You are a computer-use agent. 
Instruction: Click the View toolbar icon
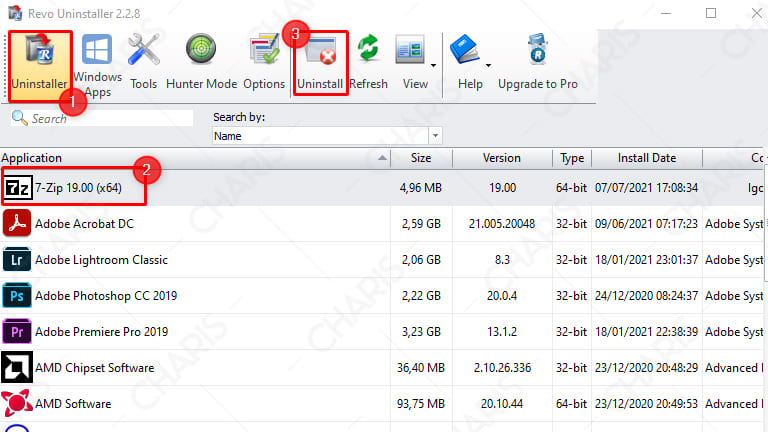pyautogui.click(x=410, y=49)
